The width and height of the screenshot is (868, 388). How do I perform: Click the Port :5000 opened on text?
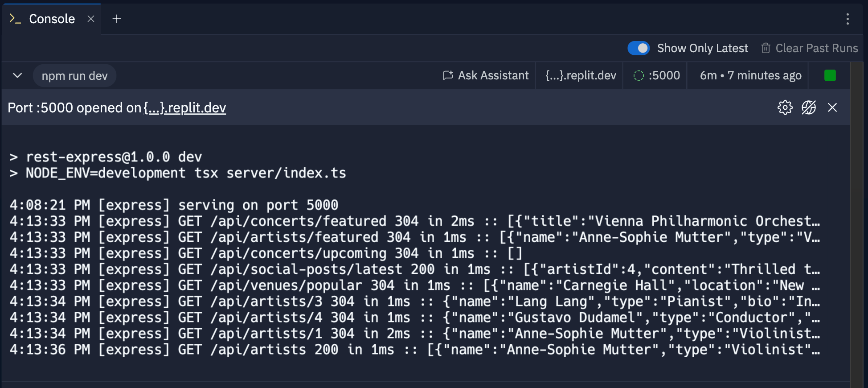[74, 108]
